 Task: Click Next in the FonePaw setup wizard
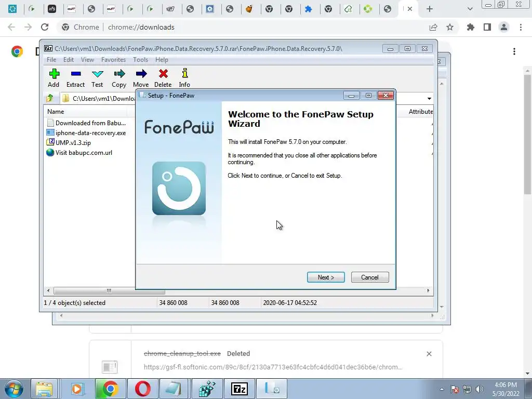[x=326, y=277]
